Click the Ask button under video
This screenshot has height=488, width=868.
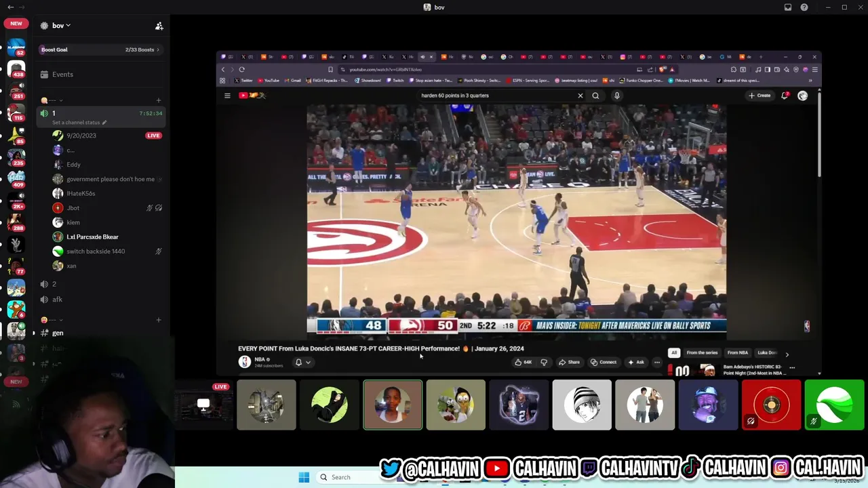[636, 363]
